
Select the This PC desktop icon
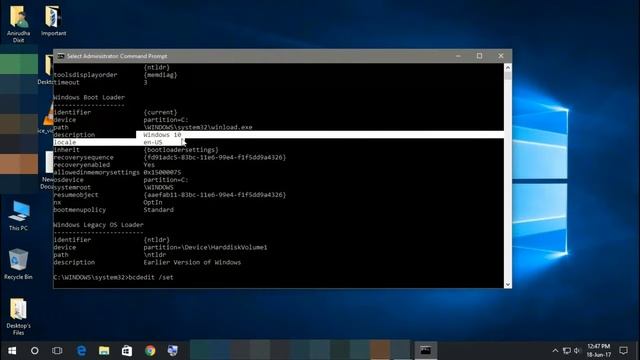click(x=18, y=216)
